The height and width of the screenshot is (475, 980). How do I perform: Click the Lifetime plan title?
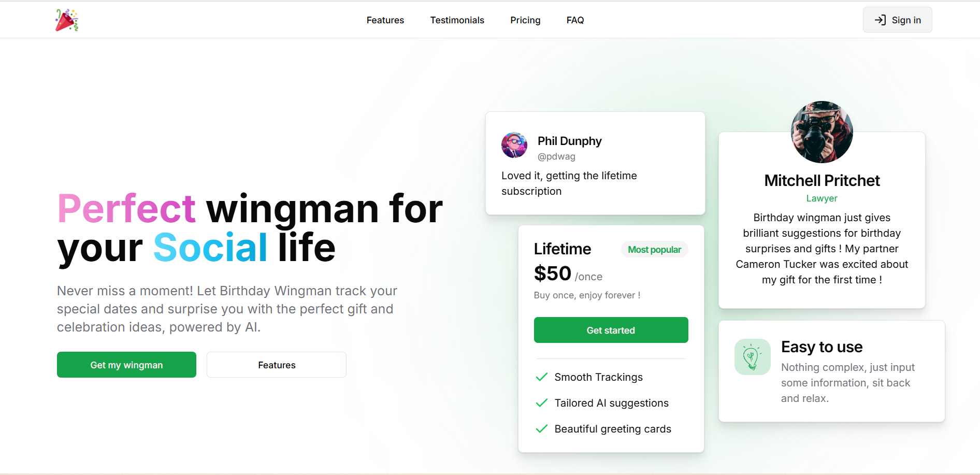(x=563, y=249)
